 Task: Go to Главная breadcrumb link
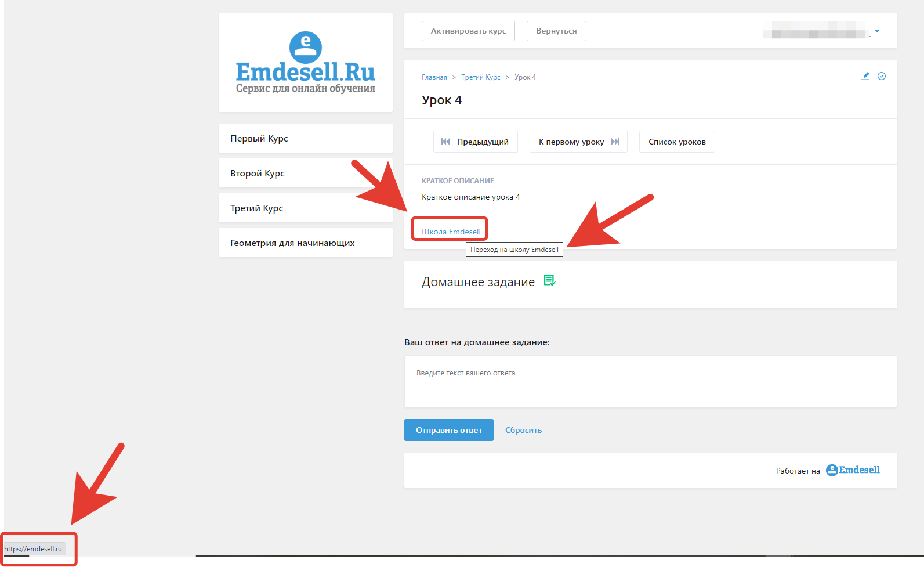tap(434, 77)
